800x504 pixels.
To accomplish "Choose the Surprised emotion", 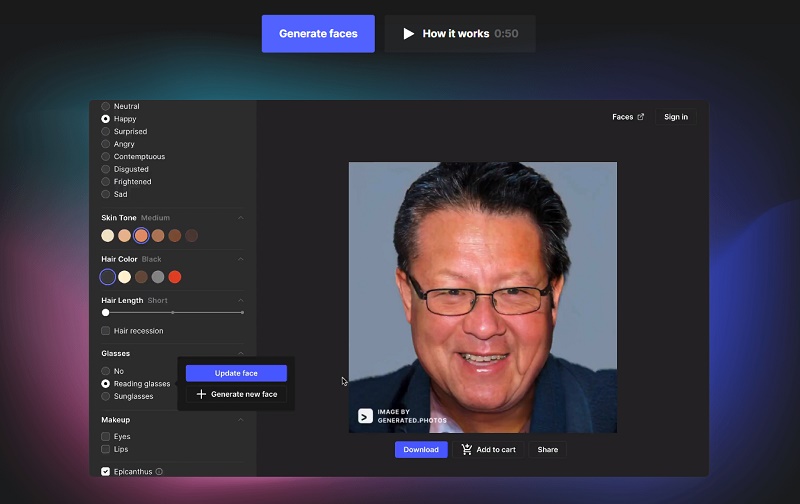I will (x=106, y=131).
